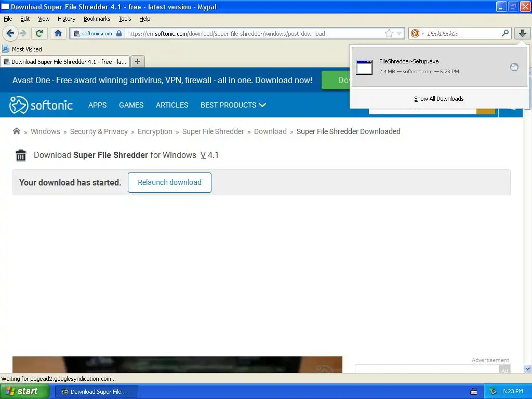The image size is (532, 399).
Task: Click the DuckDuckGo search input field
Action: (462, 34)
